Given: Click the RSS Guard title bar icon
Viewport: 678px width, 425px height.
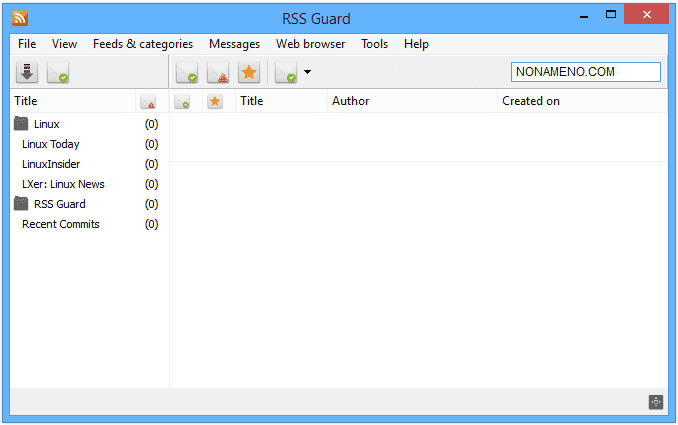Looking at the screenshot, I should (20, 17).
